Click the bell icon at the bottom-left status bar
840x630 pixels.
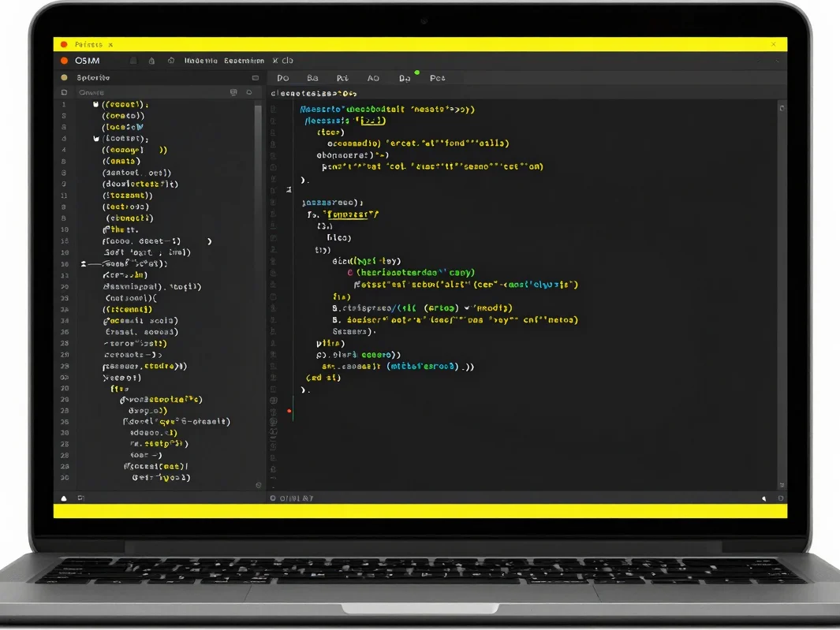tap(64, 498)
